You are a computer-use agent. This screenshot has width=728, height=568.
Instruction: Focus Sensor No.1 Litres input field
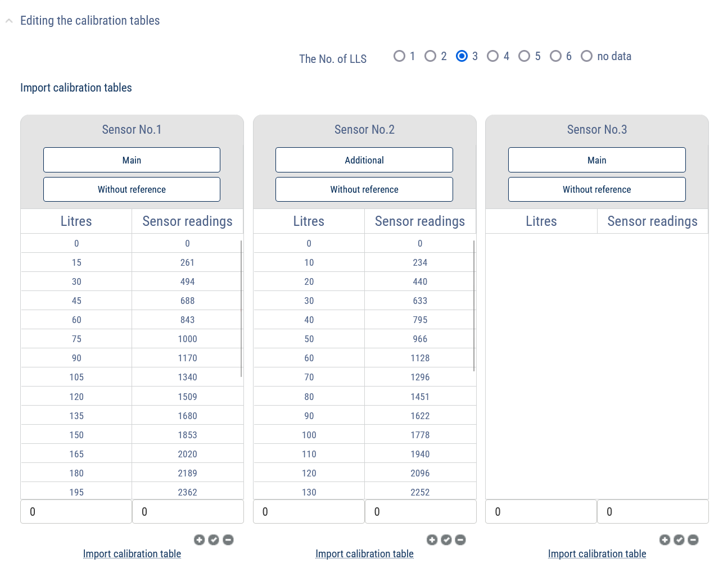[76, 512]
